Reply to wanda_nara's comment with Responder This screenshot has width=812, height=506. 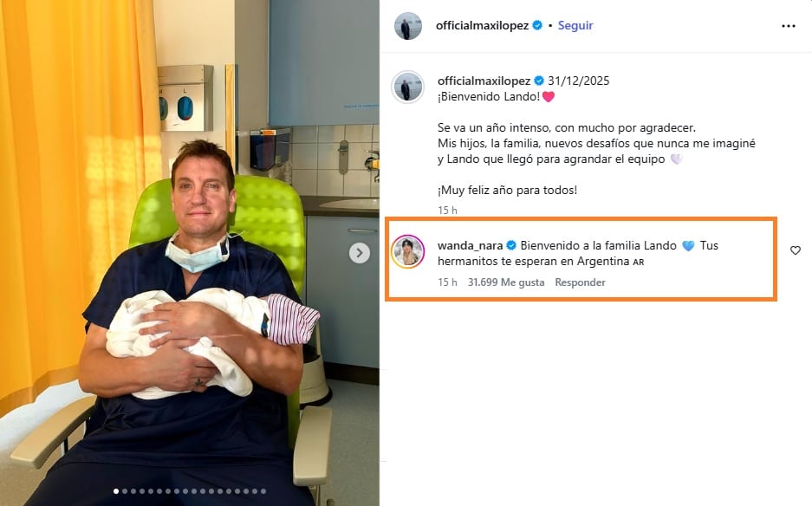(x=580, y=282)
